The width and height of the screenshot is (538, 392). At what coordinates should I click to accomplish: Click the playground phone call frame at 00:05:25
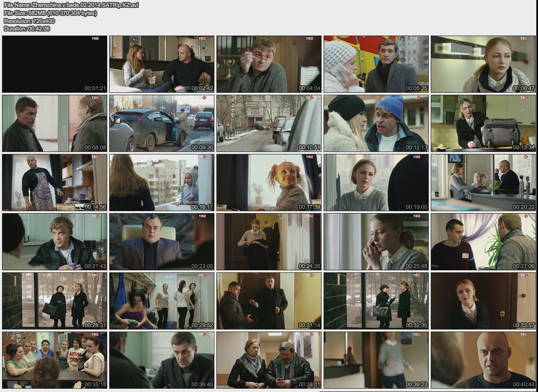(x=376, y=64)
